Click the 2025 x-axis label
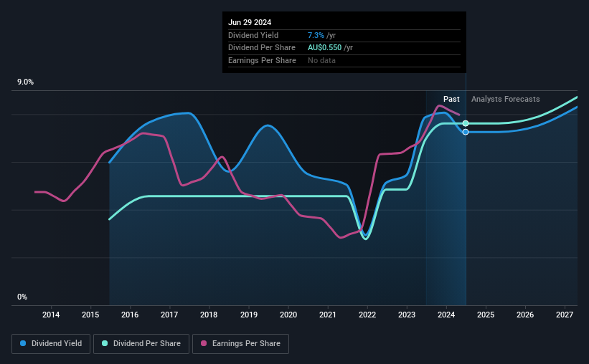Image resolution: width=589 pixels, height=364 pixels. (486, 315)
